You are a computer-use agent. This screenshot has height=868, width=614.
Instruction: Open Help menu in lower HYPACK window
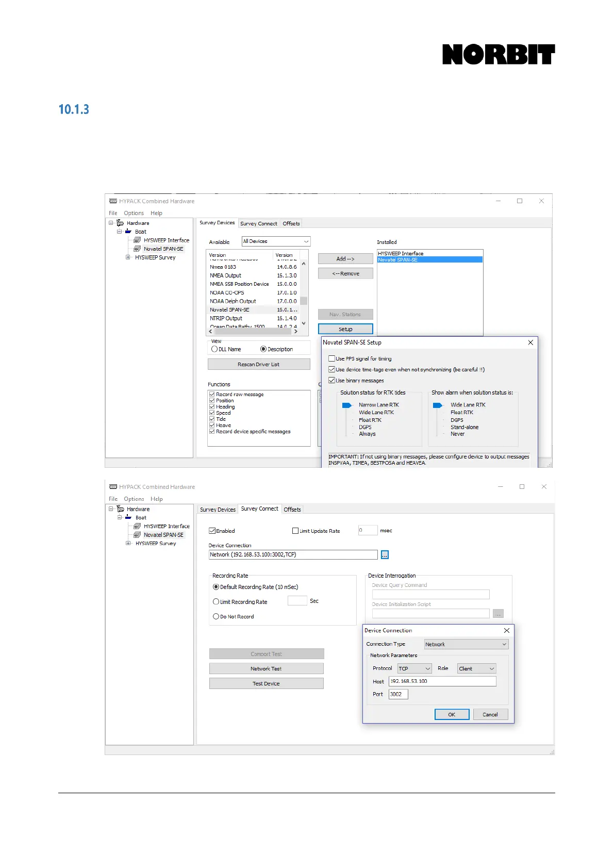point(157,499)
